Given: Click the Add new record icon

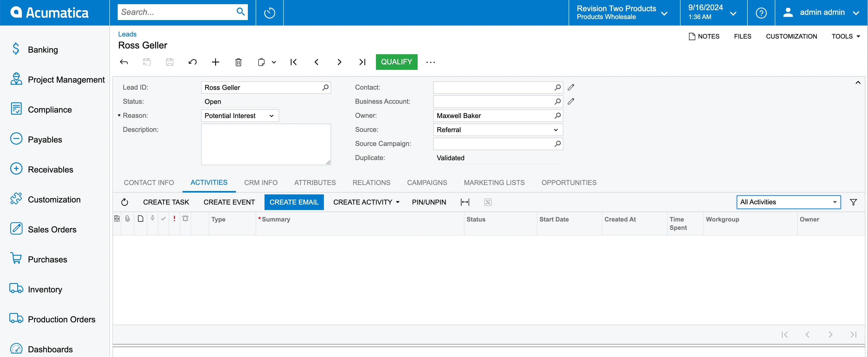Looking at the screenshot, I should (x=216, y=62).
